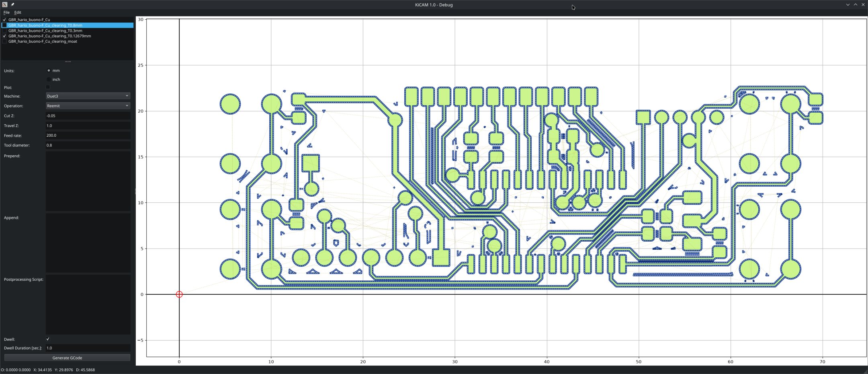Open the Machine Duet3 dropdown
868x374 pixels.
[x=88, y=96]
